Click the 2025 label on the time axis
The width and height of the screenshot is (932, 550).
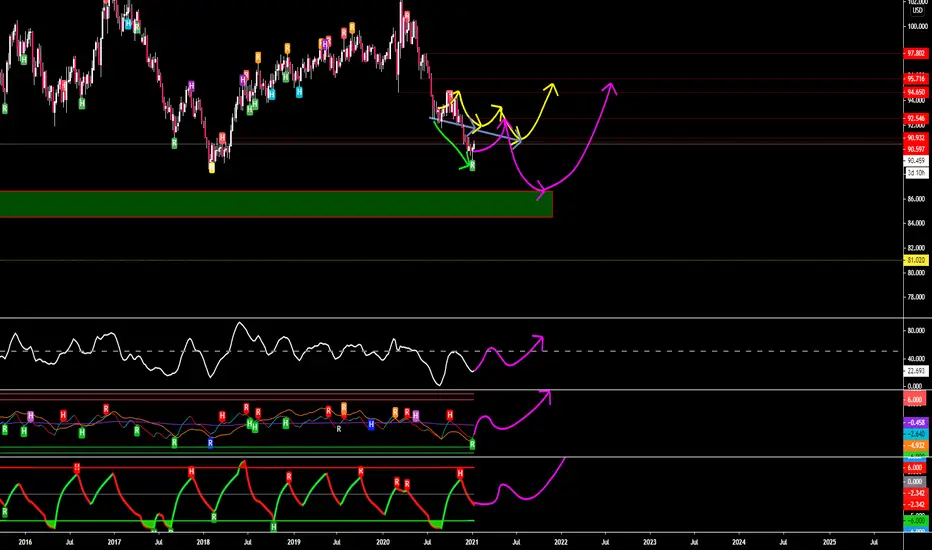(829, 542)
